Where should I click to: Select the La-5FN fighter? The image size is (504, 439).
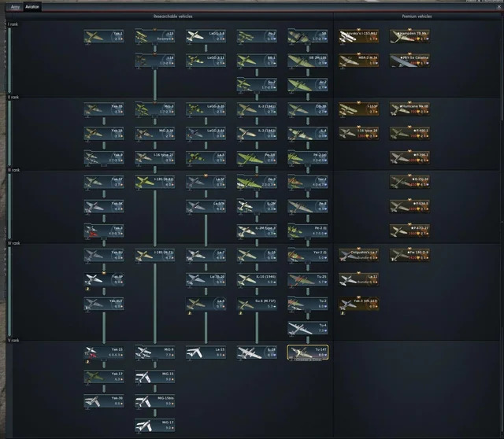(x=206, y=207)
